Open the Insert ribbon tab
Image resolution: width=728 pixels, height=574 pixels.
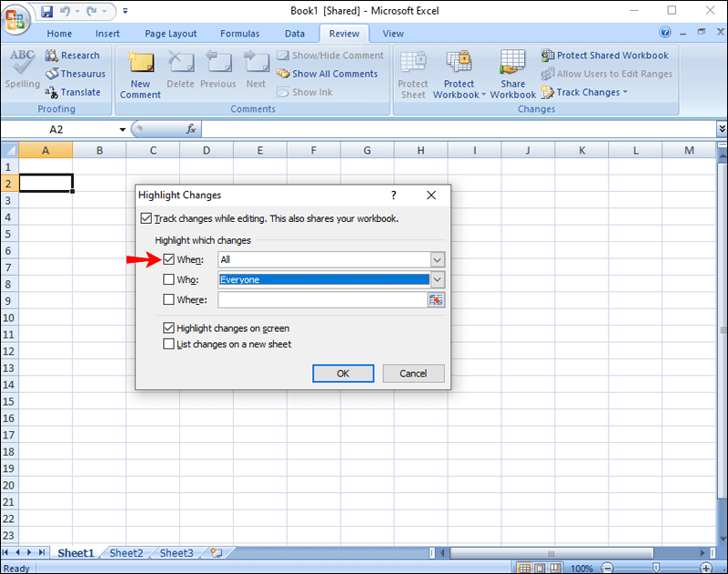pos(107,34)
